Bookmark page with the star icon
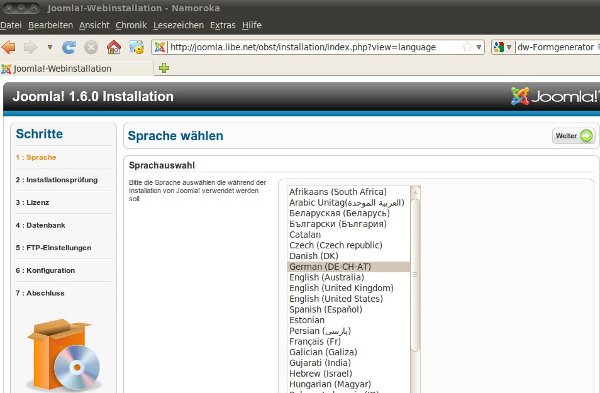The height and width of the screenshot is (393, 600). pos(467,47)
